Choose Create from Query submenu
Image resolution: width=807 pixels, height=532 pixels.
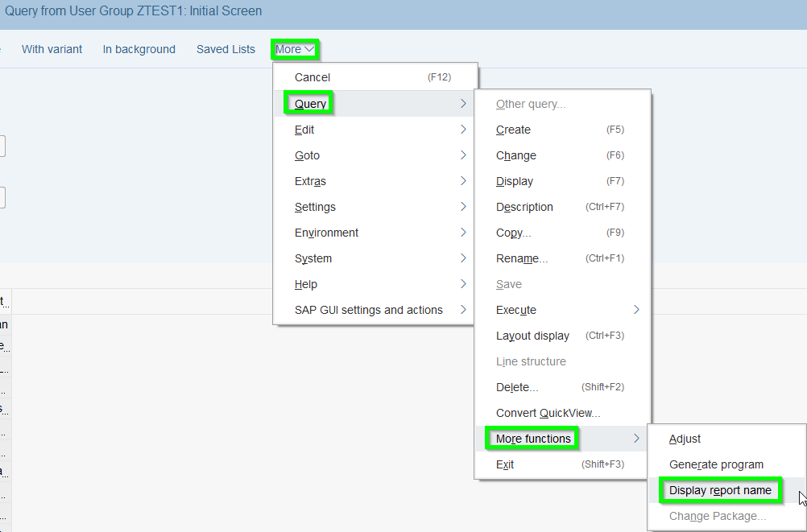click(513, 130)
